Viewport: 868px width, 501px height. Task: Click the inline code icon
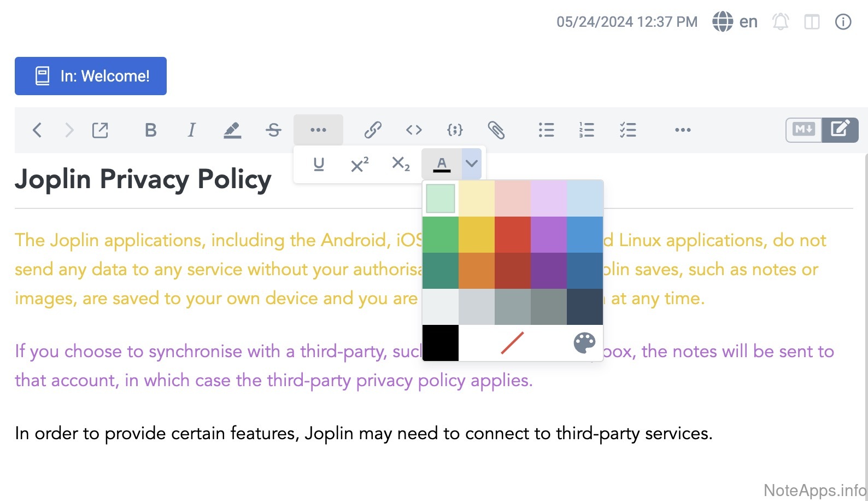pos(414,130)
